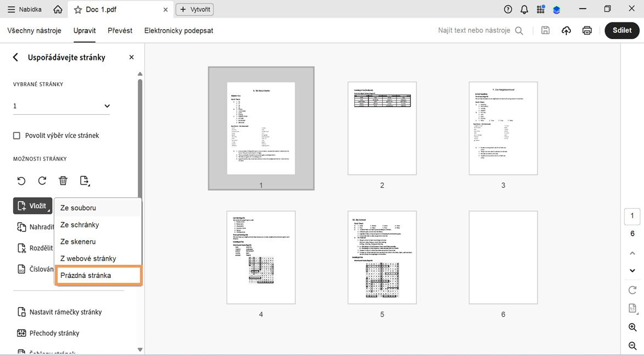
Task: Go to the Home icon
Action: [58, 9]
